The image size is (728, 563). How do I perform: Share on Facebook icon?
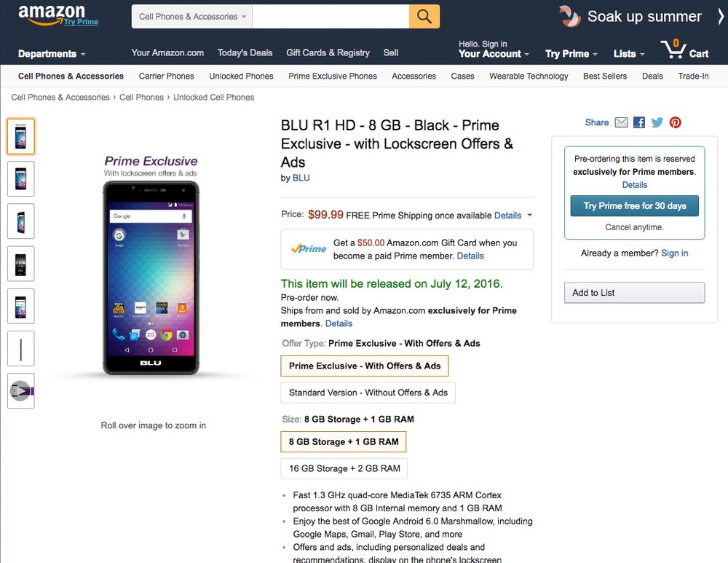click(x=639, y=122)
